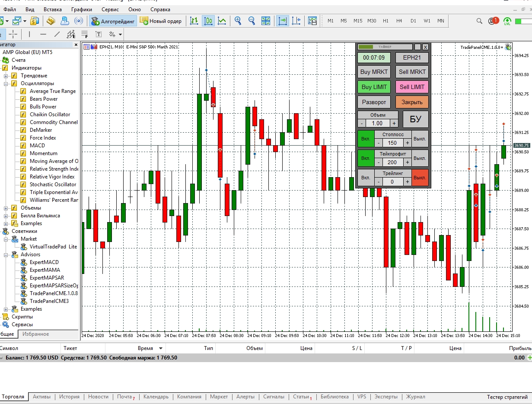Screen dimensions: 532x404
Task: Expand the Трендовые indicators group
Action: pos(6,76)
